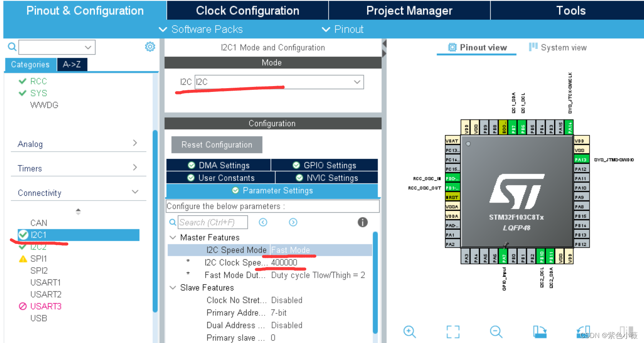Click the I2C Clock Speed value 400000

point(284,262)
